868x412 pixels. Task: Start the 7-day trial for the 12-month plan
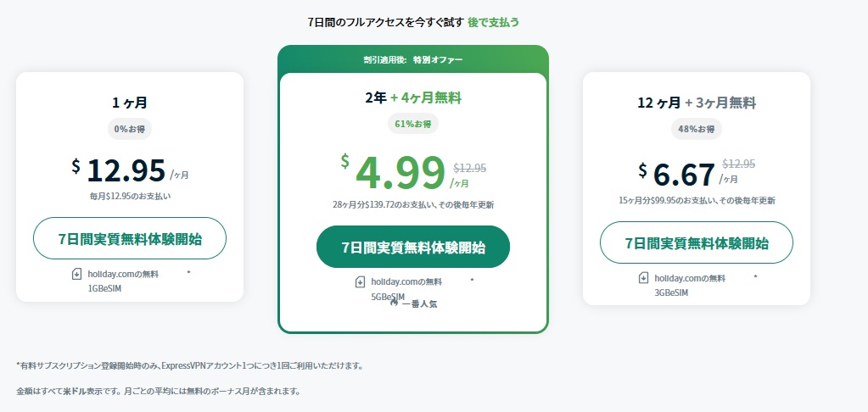pos(696,243)
